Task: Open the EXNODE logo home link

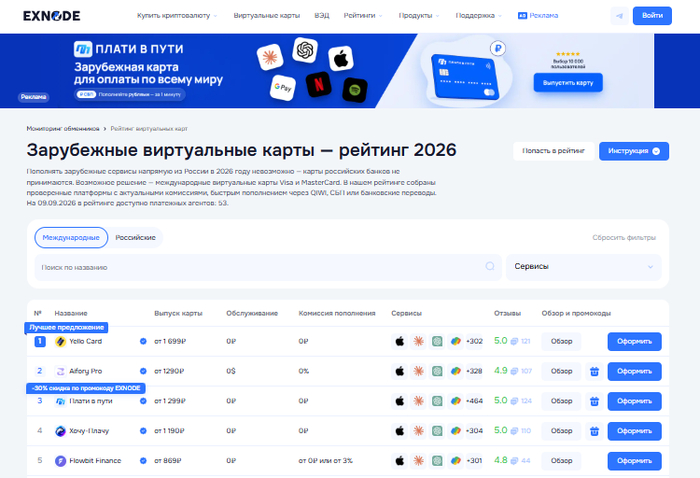Action: tap(52, 16)
